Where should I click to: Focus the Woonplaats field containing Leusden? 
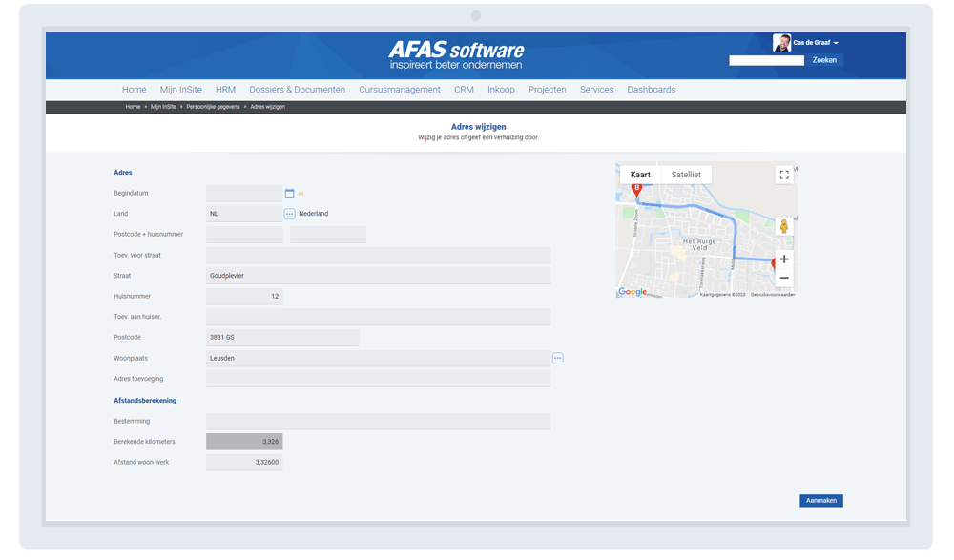(379, 358)
